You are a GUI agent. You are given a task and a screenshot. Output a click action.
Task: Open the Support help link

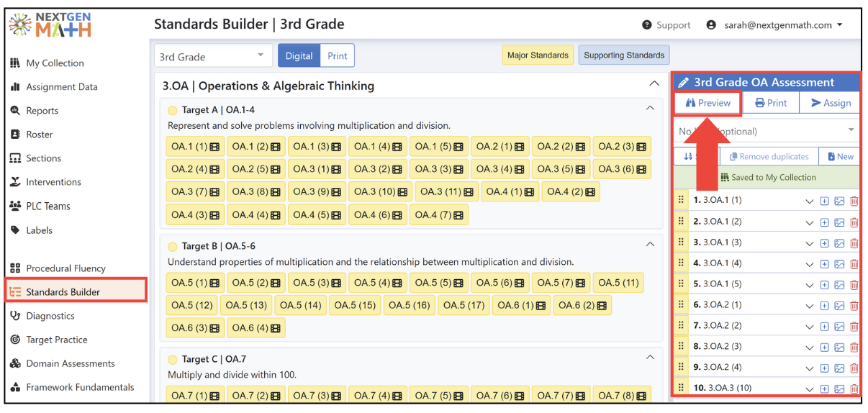[x=666, y=25]
